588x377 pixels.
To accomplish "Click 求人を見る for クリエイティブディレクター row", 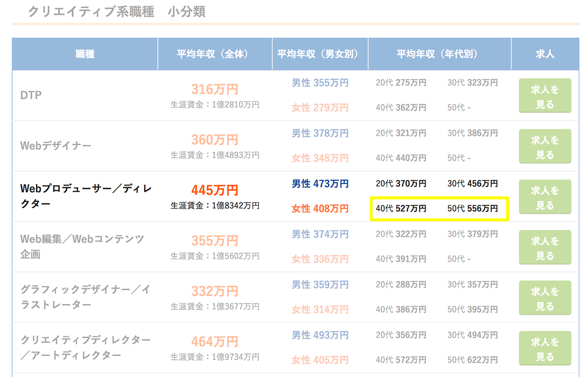I will click(x=545, y=349).
